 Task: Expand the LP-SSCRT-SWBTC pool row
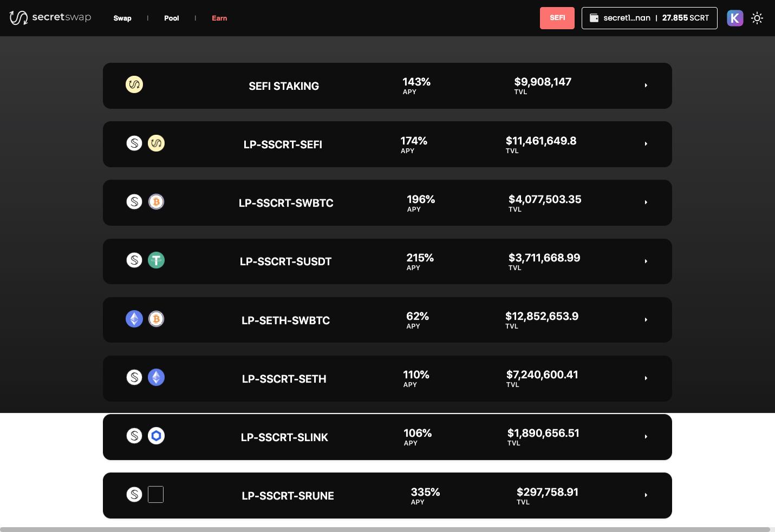coord(646,202)
